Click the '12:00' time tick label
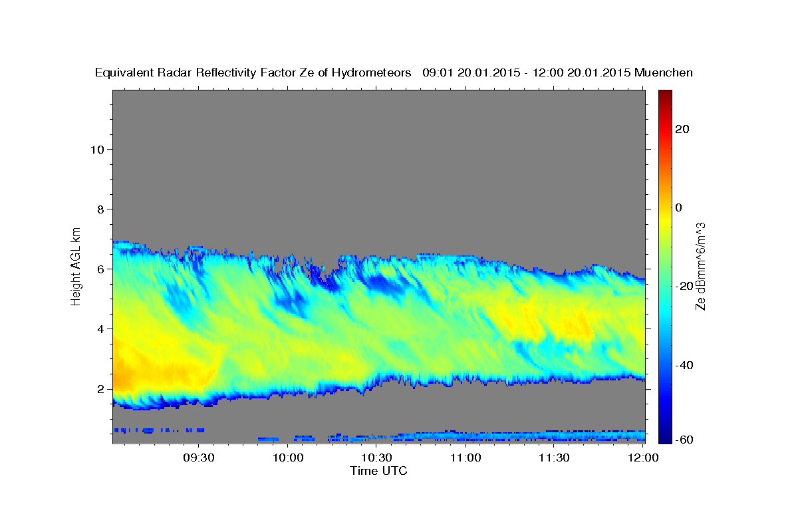Screen dimensions: 798x532 point(643,458)
